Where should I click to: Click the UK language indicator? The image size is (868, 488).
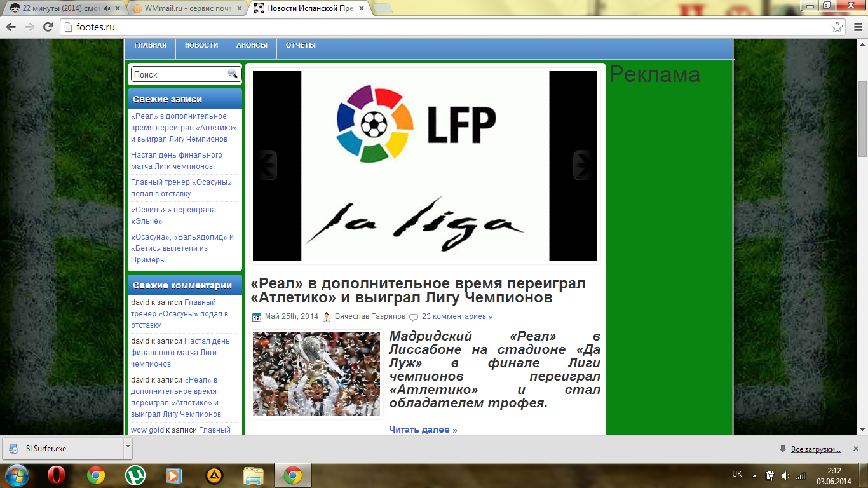point(737,474)
